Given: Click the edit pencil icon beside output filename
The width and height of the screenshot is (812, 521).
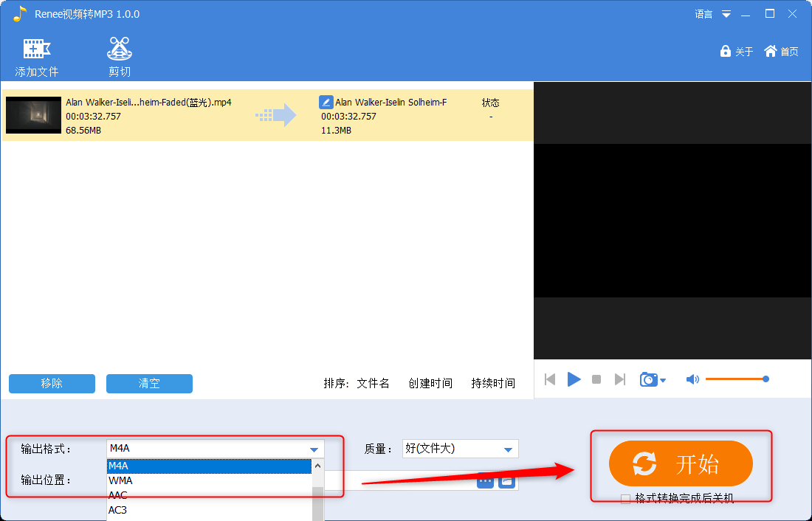Looking at the screenshot, I should point(326,102).
